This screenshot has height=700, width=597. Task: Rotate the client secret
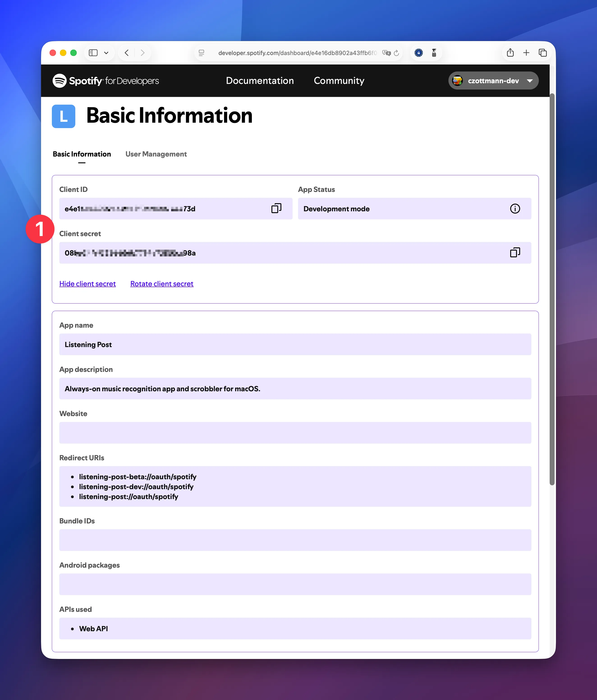(x=161, y=283)
